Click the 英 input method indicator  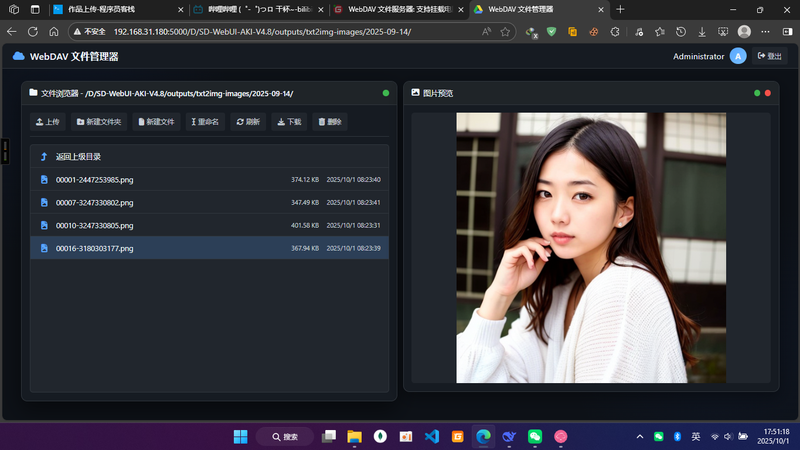(x=696, y=437)
